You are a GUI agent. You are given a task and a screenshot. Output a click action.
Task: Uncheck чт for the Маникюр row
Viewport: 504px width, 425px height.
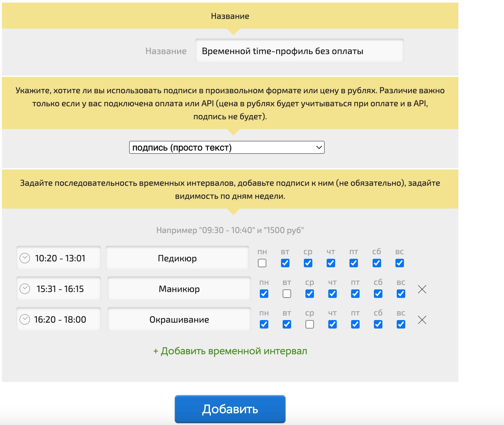pos(333,294)
